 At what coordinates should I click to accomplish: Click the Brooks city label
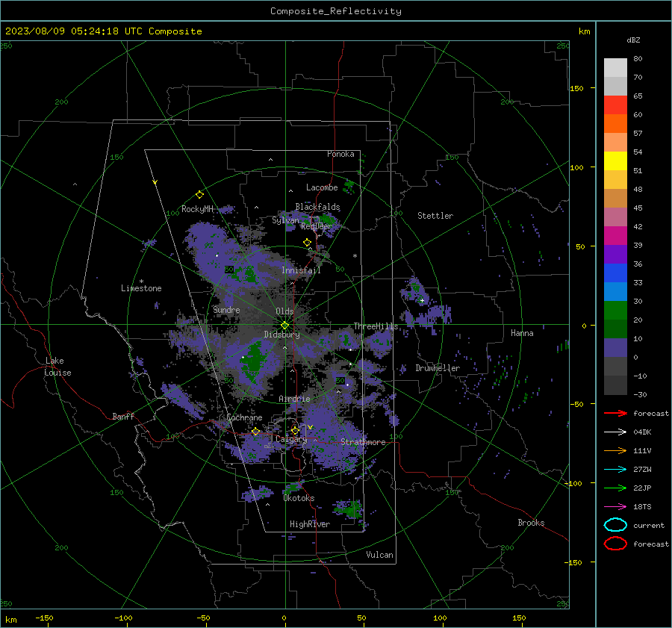pyautogui.click(x=531, y=523)
